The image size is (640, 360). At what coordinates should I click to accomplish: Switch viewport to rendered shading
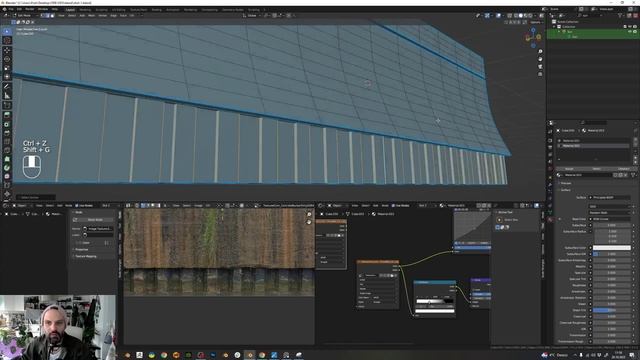(531, 16)
